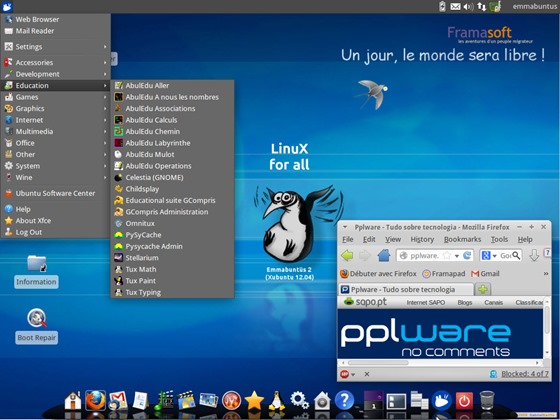Open the Bookmarks menu in Firefox
Viewport: 560px width, 420px height.
[x=462, y=239]
